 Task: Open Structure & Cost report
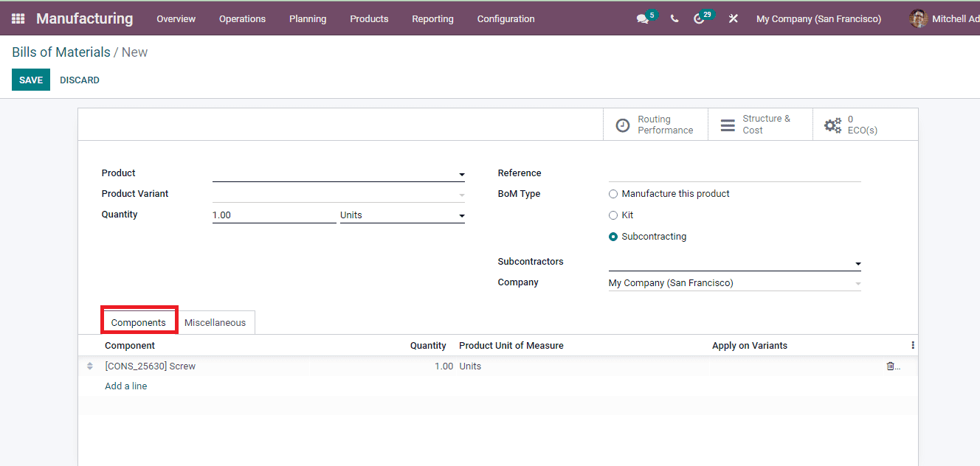[760, 123]
